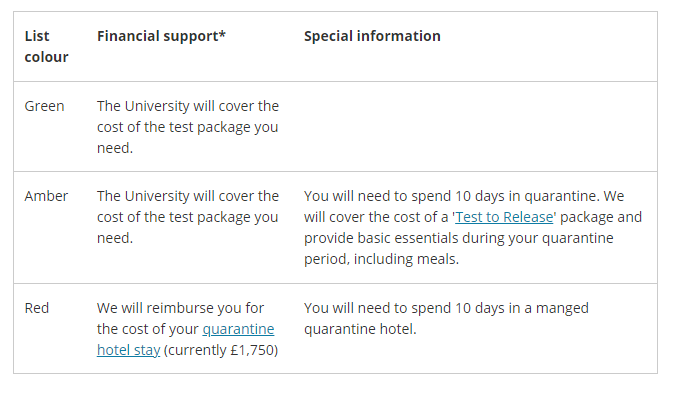677x394 pixels.
Task: Click the Red row reimbursement text
Action: coord(188,329)
